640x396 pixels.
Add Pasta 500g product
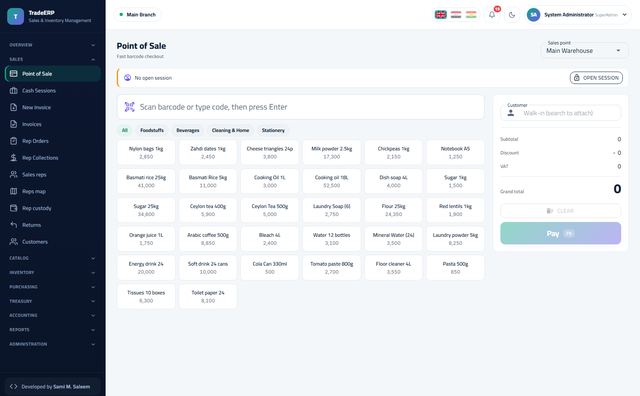pos(455,267)
